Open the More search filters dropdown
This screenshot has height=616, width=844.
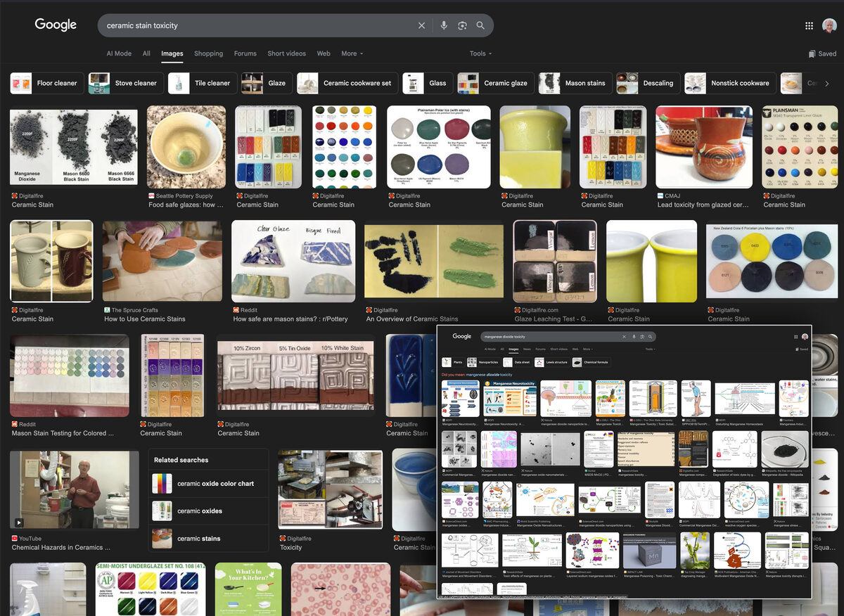pos(352,53)
